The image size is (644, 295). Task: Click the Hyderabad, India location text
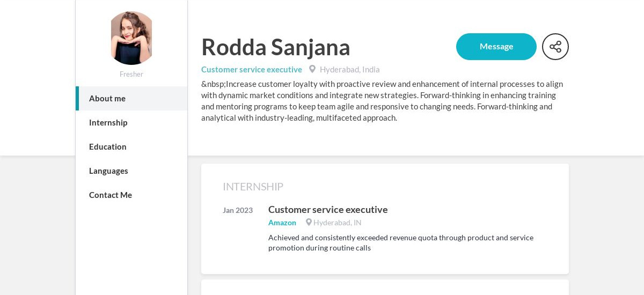tap(350, 70)
